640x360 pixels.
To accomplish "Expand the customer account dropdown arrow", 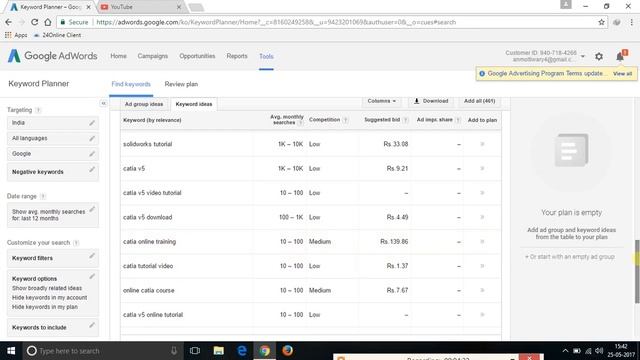I will 583,56.
